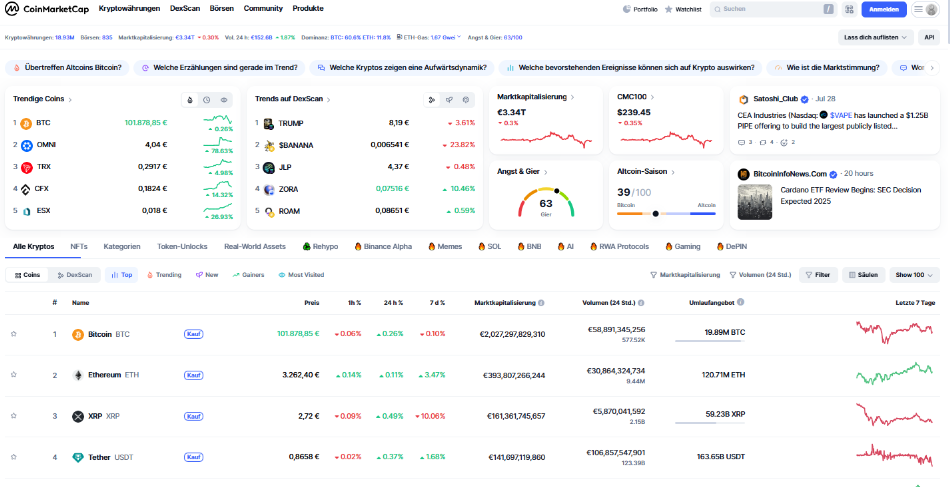
Task: Expand Trendige Coins section arrow
Action: click(71, 99)
